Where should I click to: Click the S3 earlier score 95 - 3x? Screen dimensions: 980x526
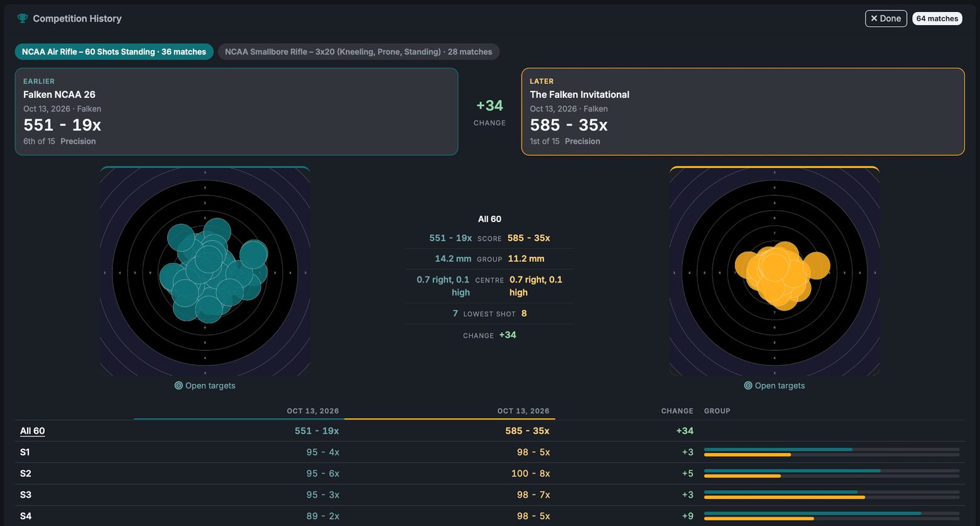323,495
